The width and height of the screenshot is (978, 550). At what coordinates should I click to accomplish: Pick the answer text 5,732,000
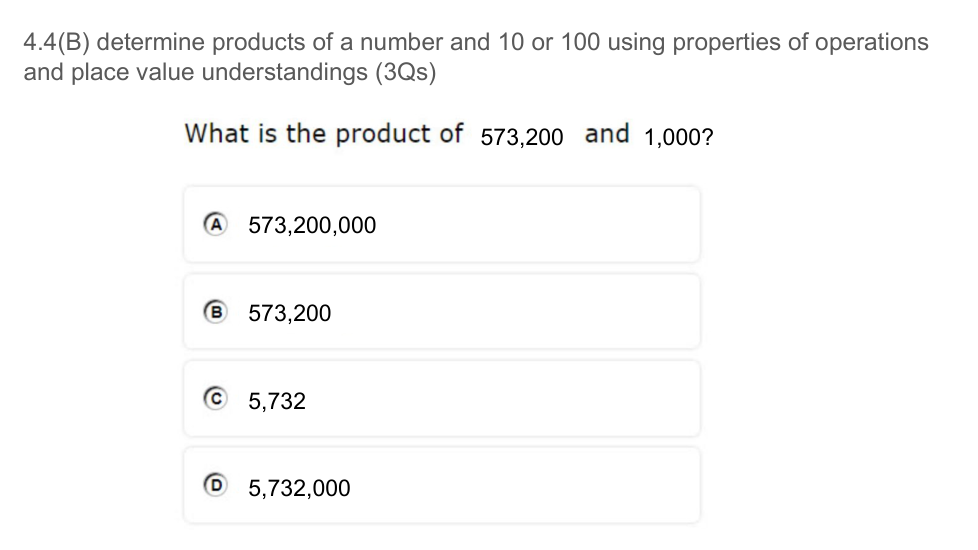tap(299, 489)
